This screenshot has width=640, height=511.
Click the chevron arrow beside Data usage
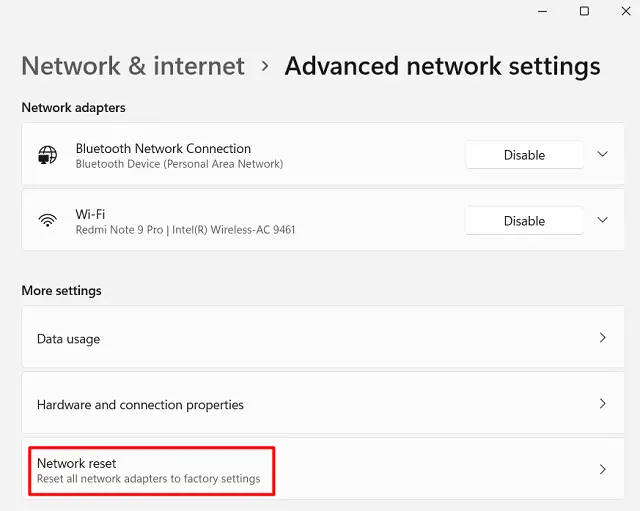click(602, 338)
